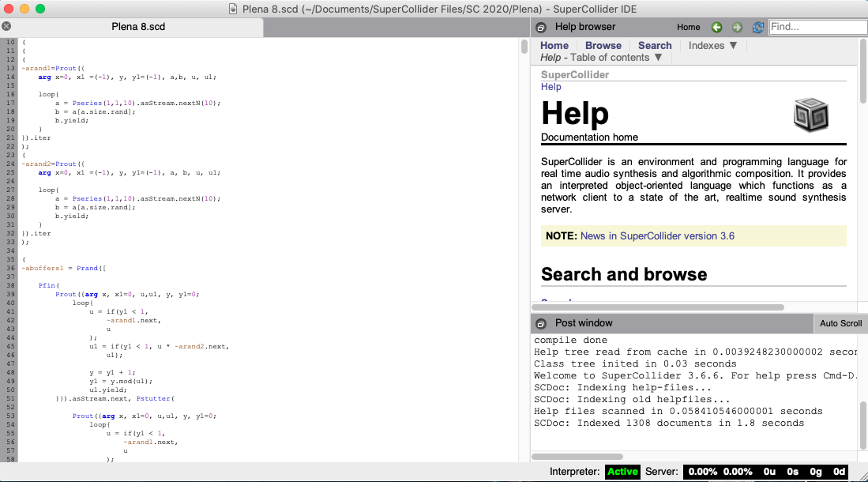Focus the Find text field

point(818,27)
